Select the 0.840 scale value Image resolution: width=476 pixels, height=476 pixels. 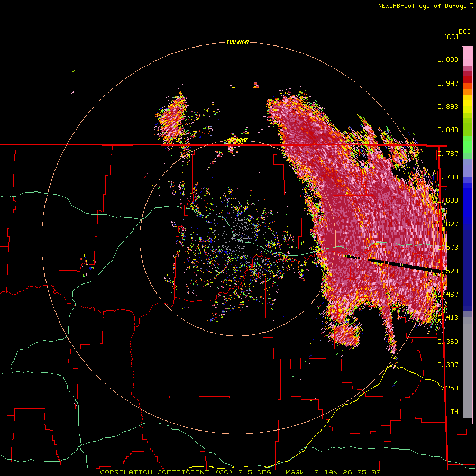[x=448, y=130]
